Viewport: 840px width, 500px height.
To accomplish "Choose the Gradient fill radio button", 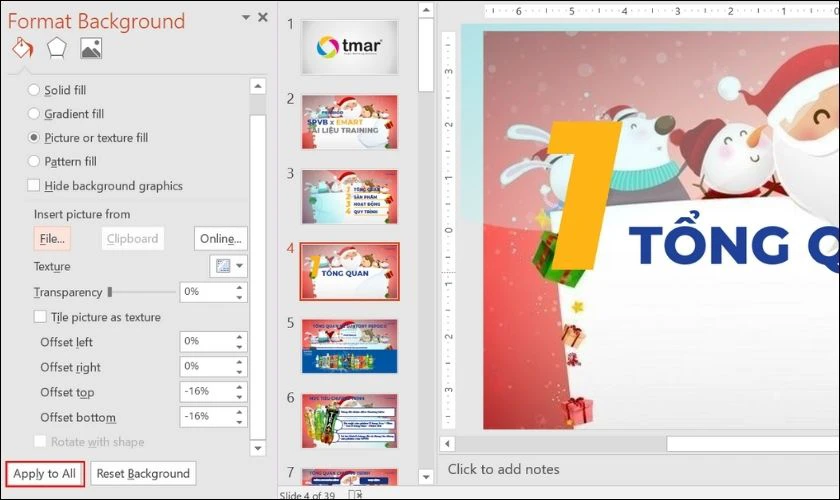I will (35, 114).
